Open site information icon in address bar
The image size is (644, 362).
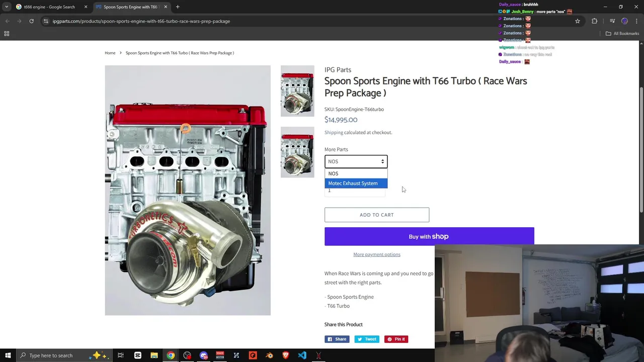click(46, 21)
